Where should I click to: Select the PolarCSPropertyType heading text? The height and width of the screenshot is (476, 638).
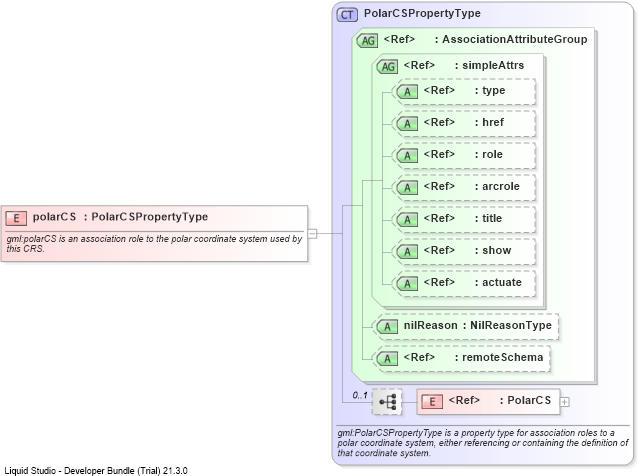pyautogui.click(x=422, y=13)
